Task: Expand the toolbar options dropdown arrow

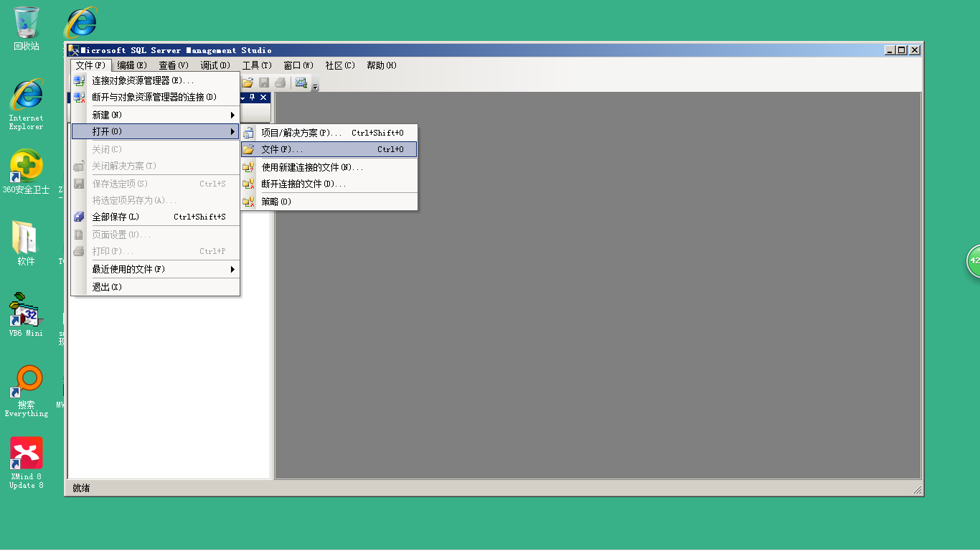Action: coord(315,86)
